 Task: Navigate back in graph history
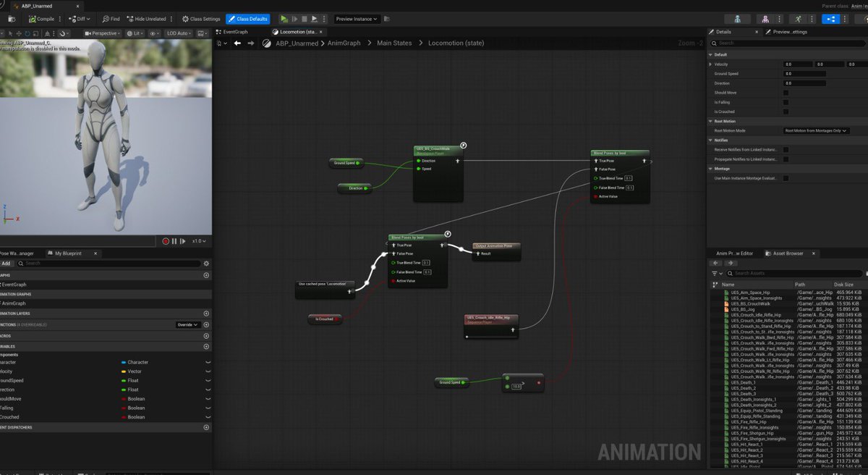click(237, 43)
